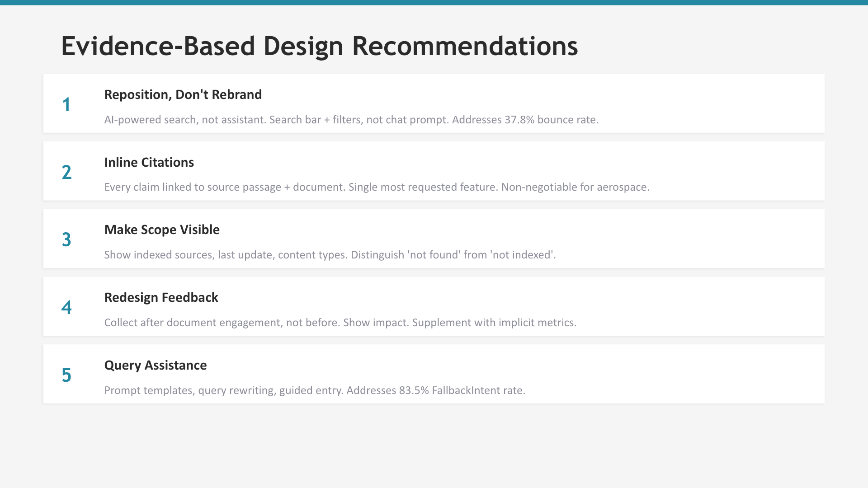Click the teal bar at the top
This screenshot has height=488, width=868.
click(434, 2)
